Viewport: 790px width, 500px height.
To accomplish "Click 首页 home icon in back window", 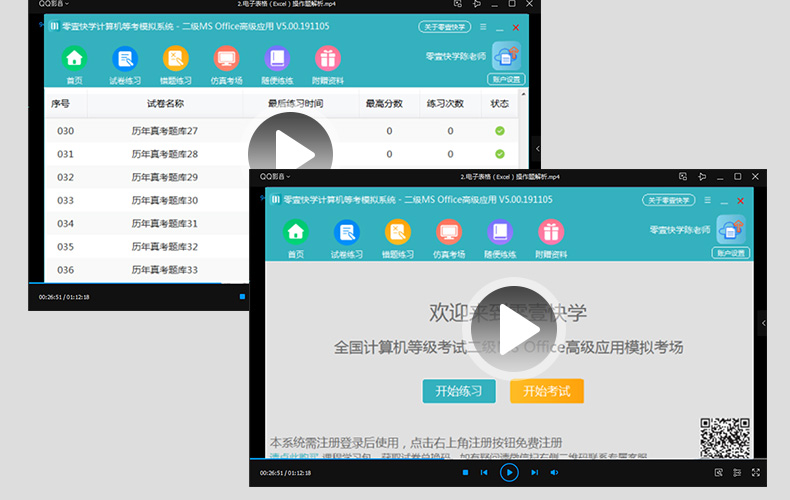I will (75, 58).
